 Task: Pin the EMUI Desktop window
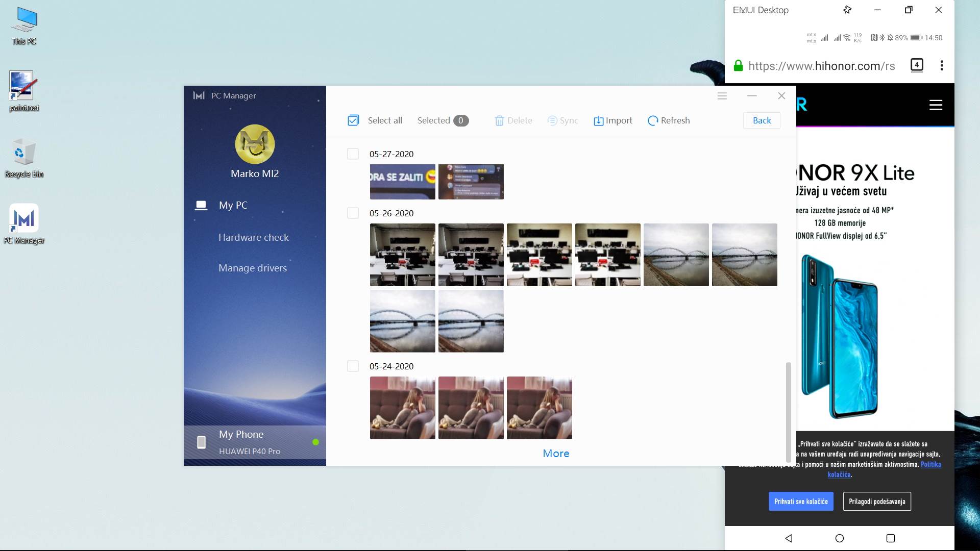coord(847,10)
